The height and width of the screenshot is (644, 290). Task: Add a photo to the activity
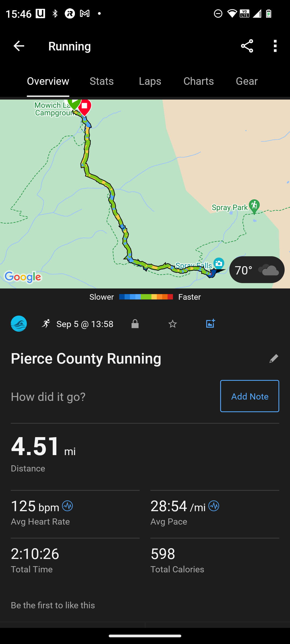tap(210, 324)
